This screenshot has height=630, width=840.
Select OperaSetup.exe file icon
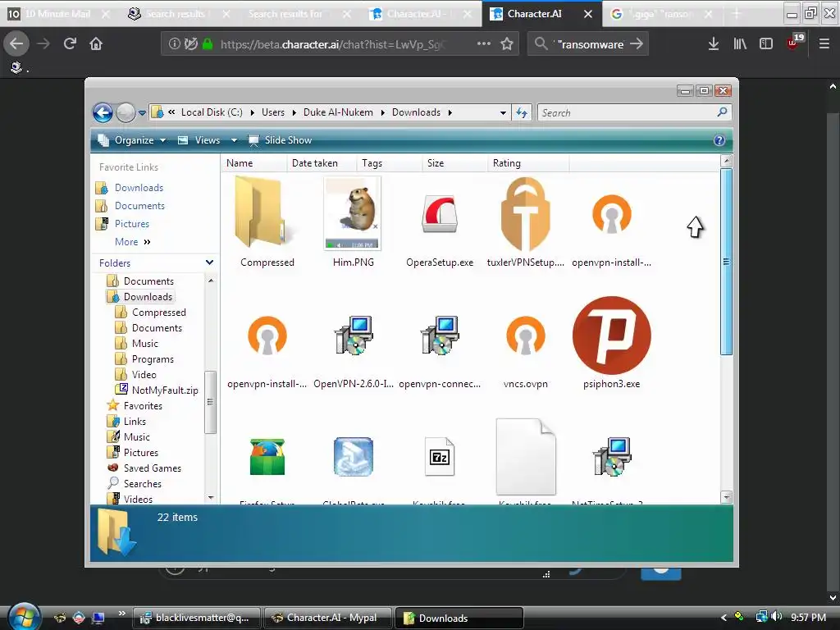440,214
